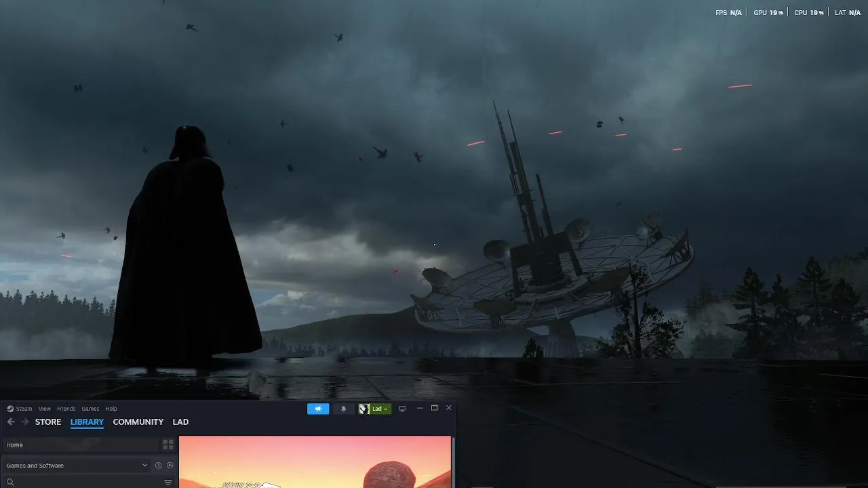Minimize the Steam window
The image size is (868, 488).
click(x=420, y=408)
